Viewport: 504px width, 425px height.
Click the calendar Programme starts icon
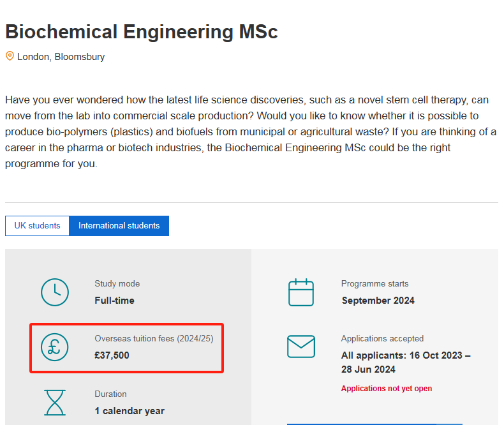coord(301,292)
